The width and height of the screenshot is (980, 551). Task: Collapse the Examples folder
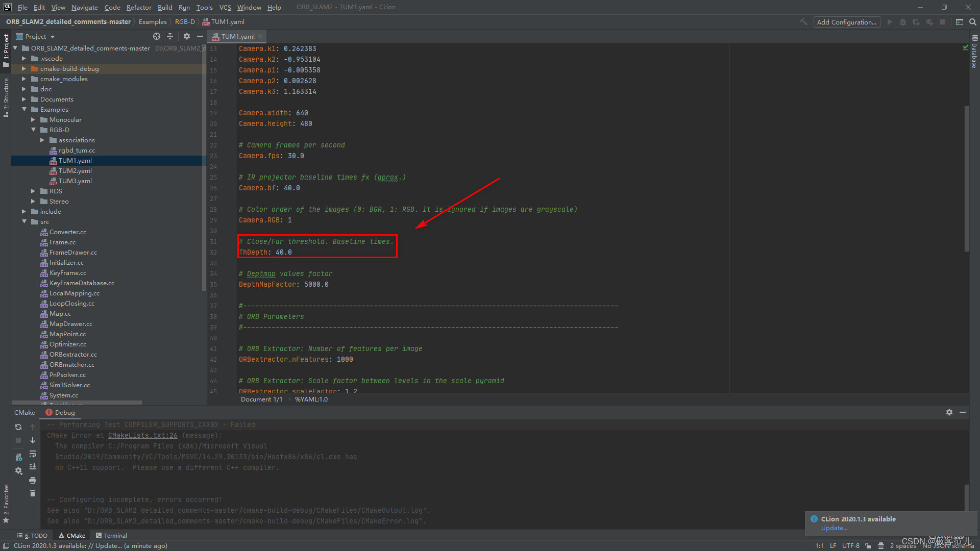(x=23, y=109)
